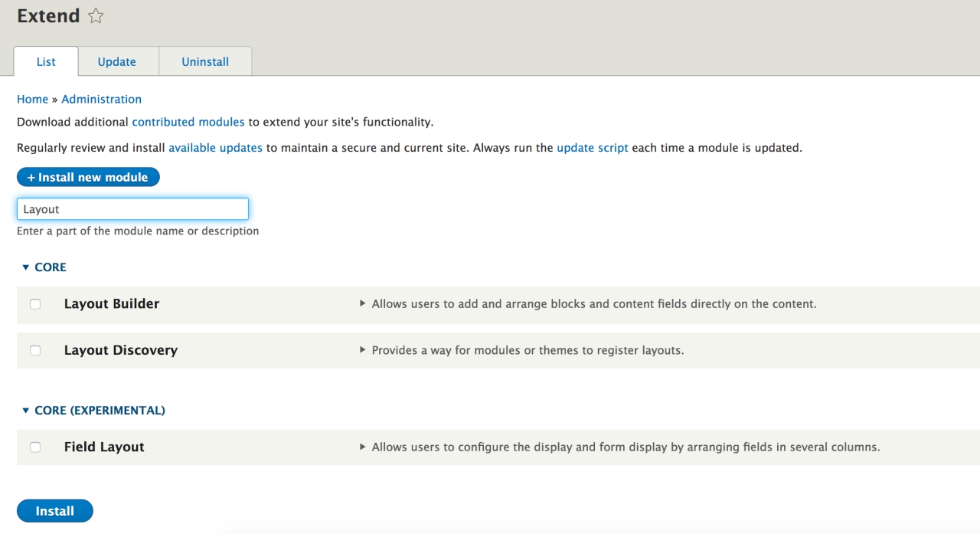Click the plus icon on Install new module
The width and height of the screenshot is (980, 534).
pyautogui.click(x=31, y=177)
